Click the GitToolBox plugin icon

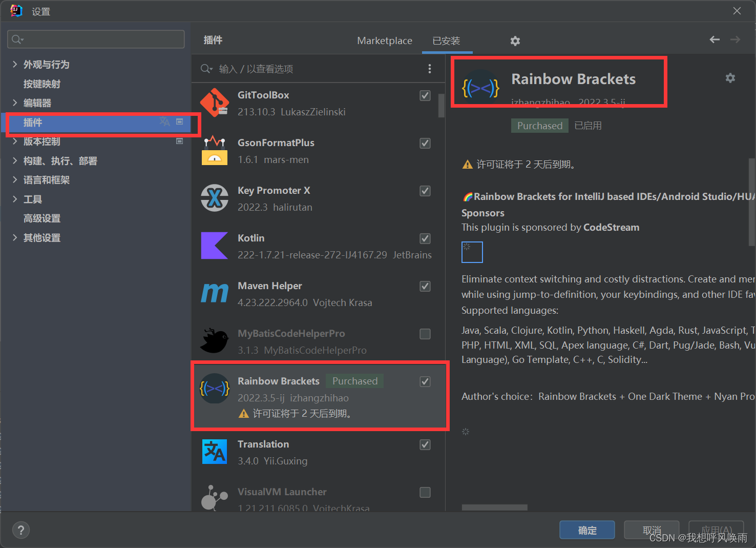tap(214, 103)
